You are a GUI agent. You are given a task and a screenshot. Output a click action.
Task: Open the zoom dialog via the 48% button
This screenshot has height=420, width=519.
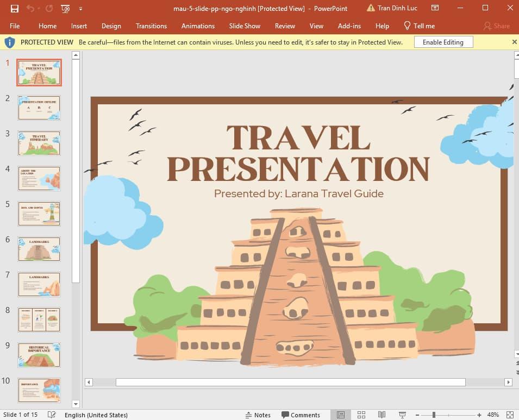click(493, 415)
